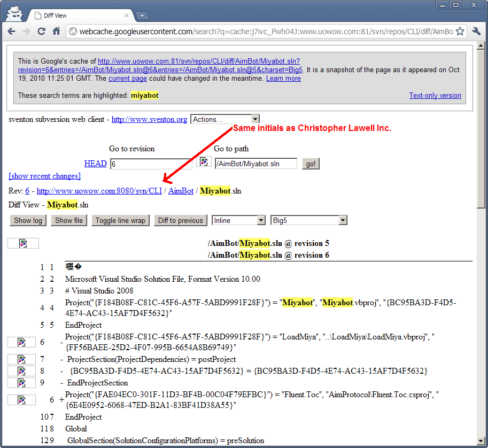Click the '/AimBot/Miyabot.sln @ revision 5' heading
Image resolution: width=488 pixels, height=448 pixels.
point(268,243)
